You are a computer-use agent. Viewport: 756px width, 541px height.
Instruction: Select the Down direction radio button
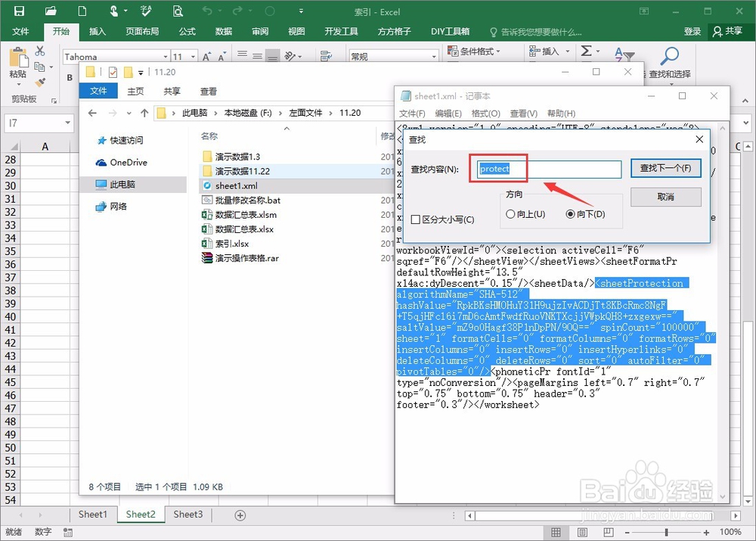coord(570,214)
